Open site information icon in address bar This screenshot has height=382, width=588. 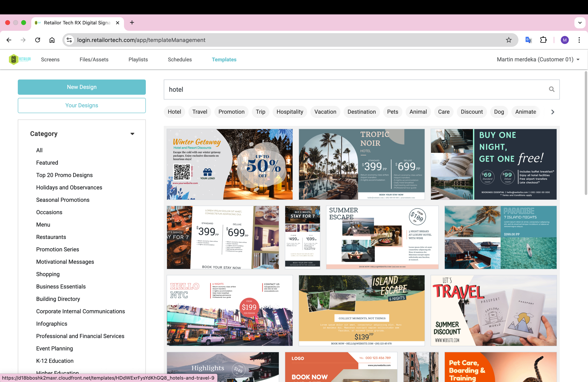[x=69, y=40]
